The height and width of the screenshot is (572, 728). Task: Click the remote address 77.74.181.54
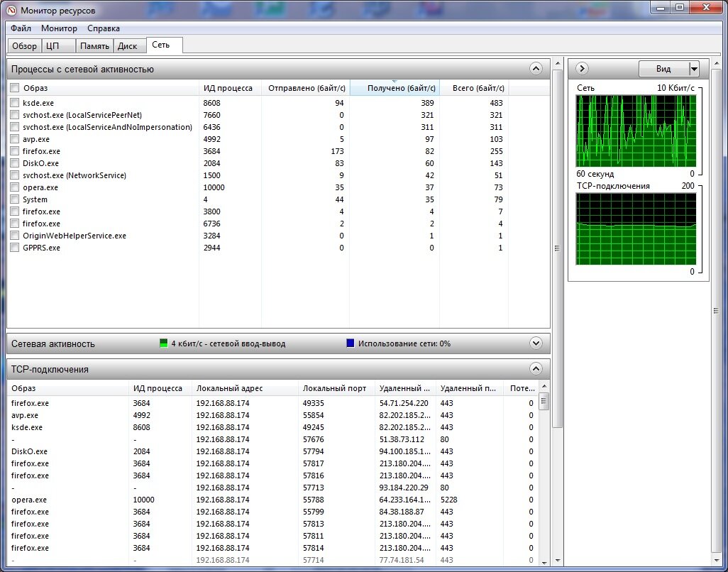[402, 560]
